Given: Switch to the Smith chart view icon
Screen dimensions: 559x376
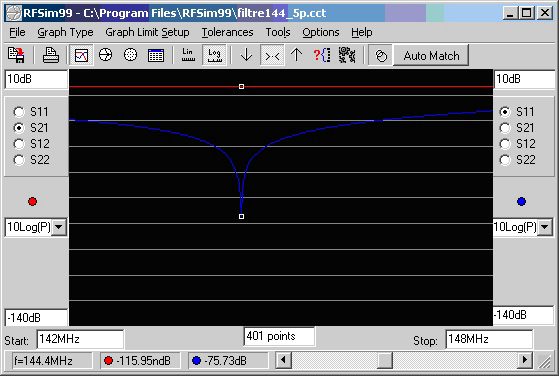Looking at the screenshot, I should point(106,55).
